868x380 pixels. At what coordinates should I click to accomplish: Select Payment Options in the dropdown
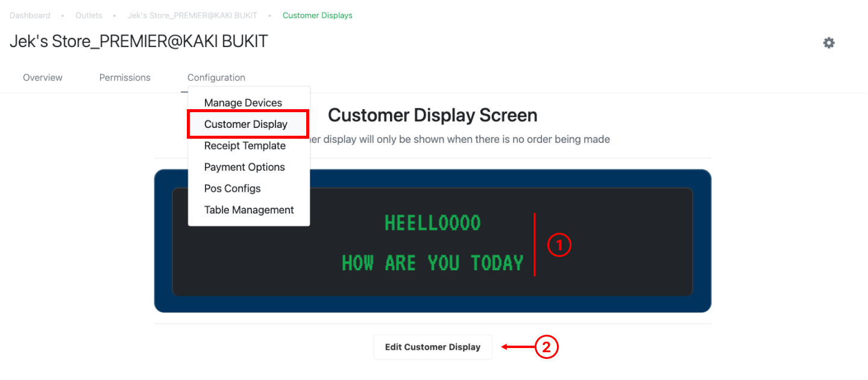[244, 167]
